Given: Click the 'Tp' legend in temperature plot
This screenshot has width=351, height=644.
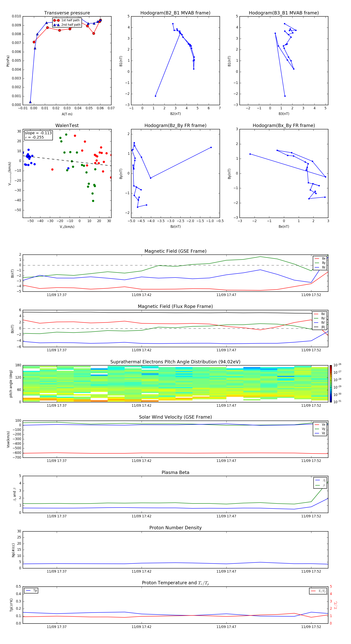Looking at the screenshot, I should tap(31, 591).
